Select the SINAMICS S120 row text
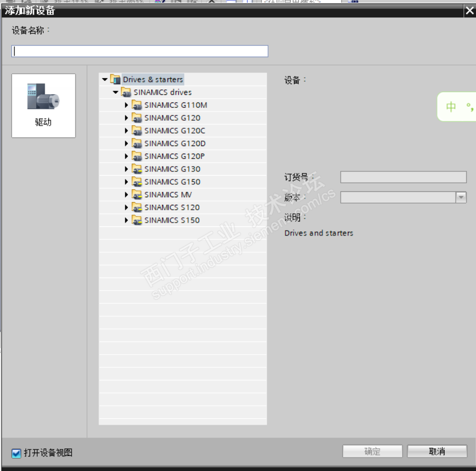476x471 pixels. [172, 207]
